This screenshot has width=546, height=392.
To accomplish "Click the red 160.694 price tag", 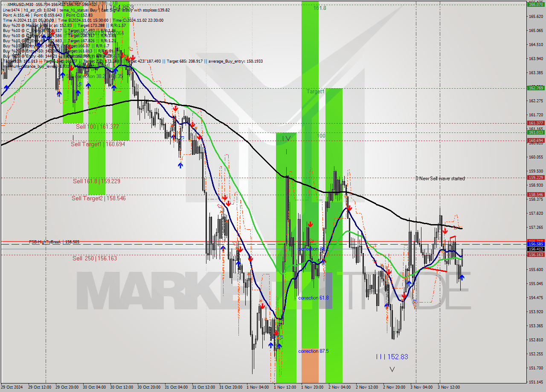I will [535, 140].
